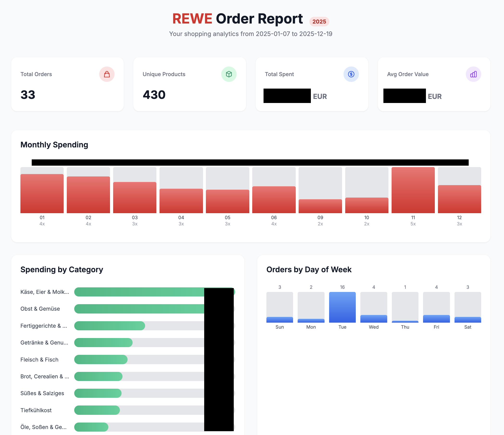
Task: Click the December monthly spending bar
Action: [x=459, y=199]
